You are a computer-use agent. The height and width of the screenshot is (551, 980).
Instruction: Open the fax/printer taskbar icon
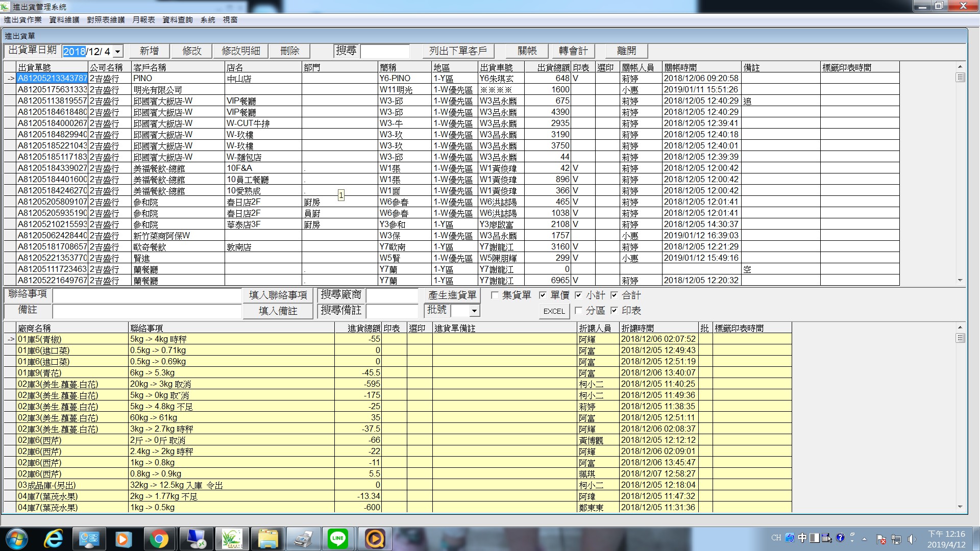pyautogui.click(x=303, y=539)
